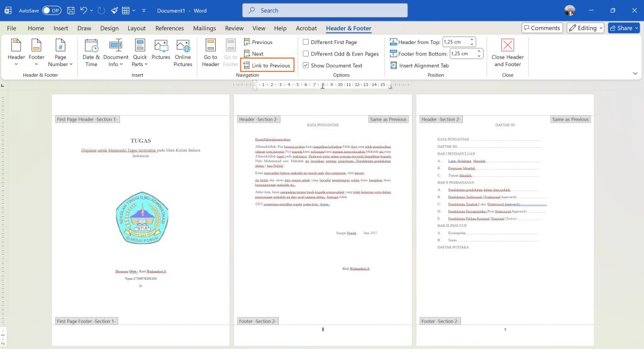Click the Save icon in title bar
The image size is (644, 349).
(70, 11)
